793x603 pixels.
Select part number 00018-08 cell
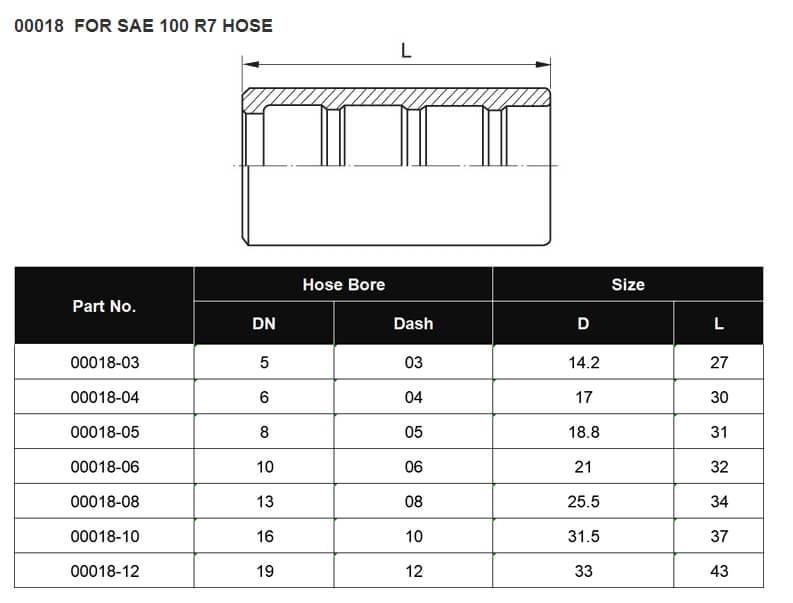(x=104, y=502)
